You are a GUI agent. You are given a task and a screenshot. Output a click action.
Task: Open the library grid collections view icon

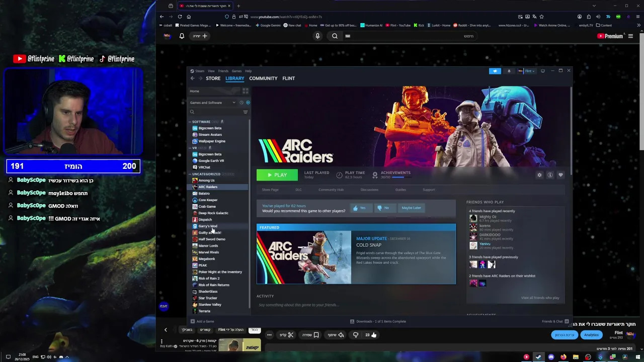coord(246,91)
